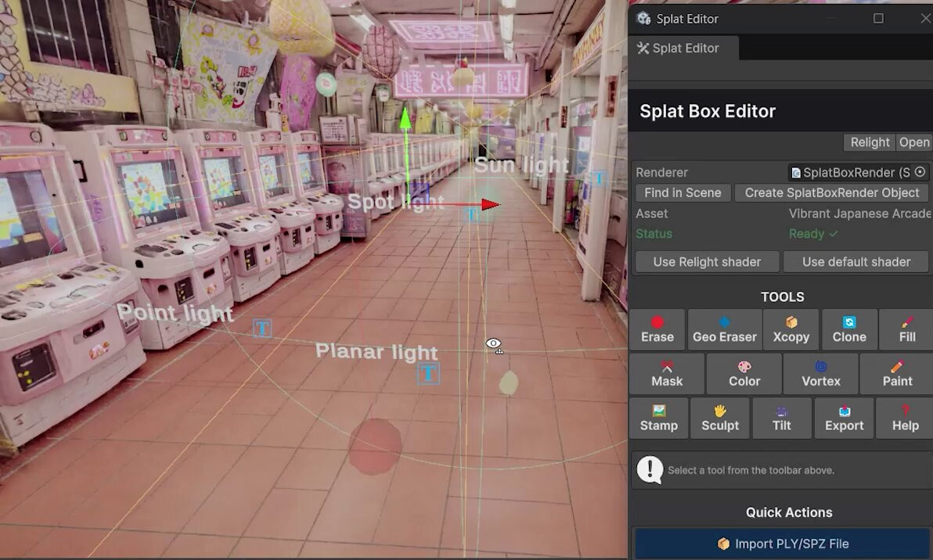Select the Tilt tool

781,418
